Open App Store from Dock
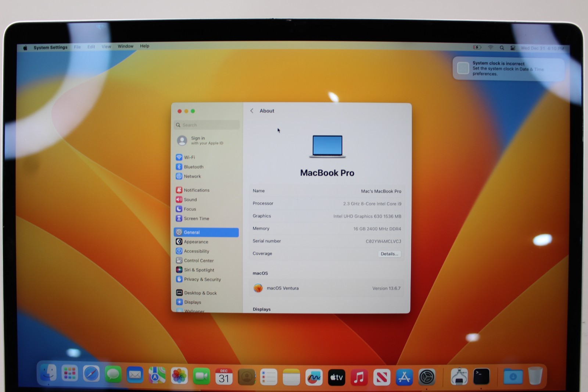This screenshot has width=588, height=392. 404,377
